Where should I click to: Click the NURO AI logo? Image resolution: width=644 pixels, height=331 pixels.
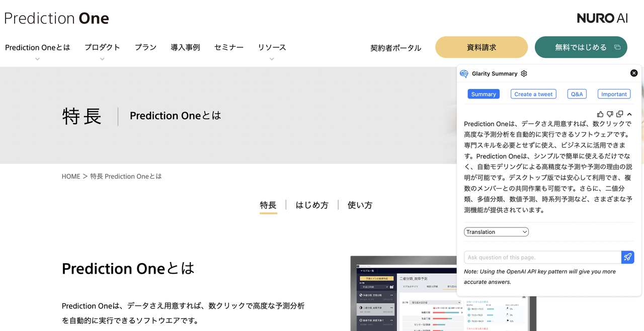(602, 18)
